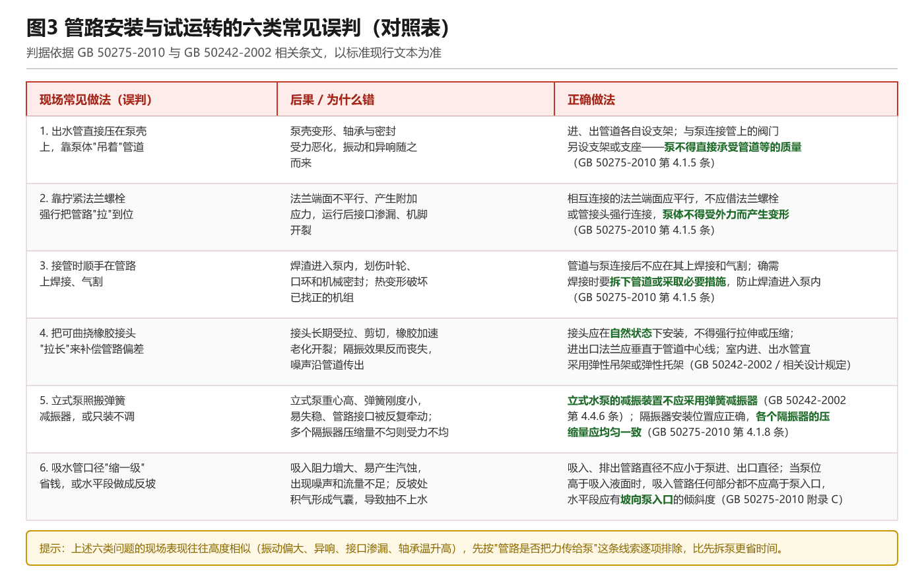Click green text '泵体不得受外力而产生变形'
This screenshot has width=924, height=581.
click(x=726, y=215)
